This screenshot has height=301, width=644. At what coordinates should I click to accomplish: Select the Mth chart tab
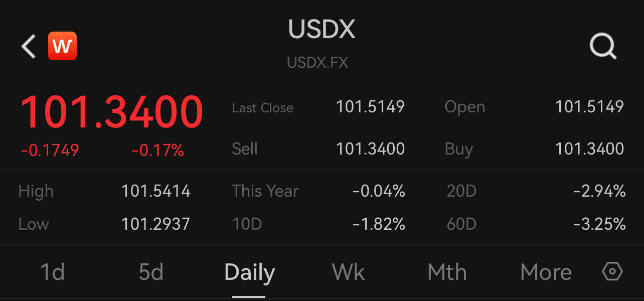447,272
